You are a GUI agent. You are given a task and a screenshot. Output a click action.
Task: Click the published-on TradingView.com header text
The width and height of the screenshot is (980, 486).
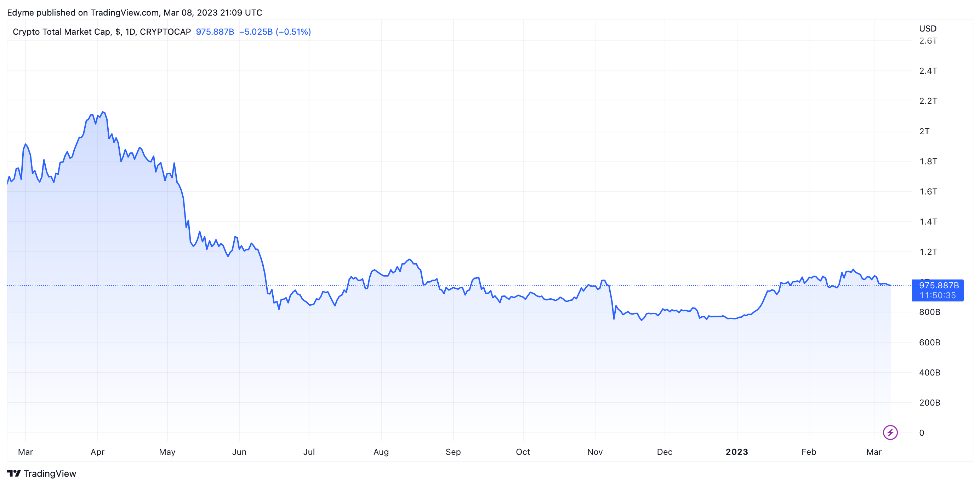(135, 12)
